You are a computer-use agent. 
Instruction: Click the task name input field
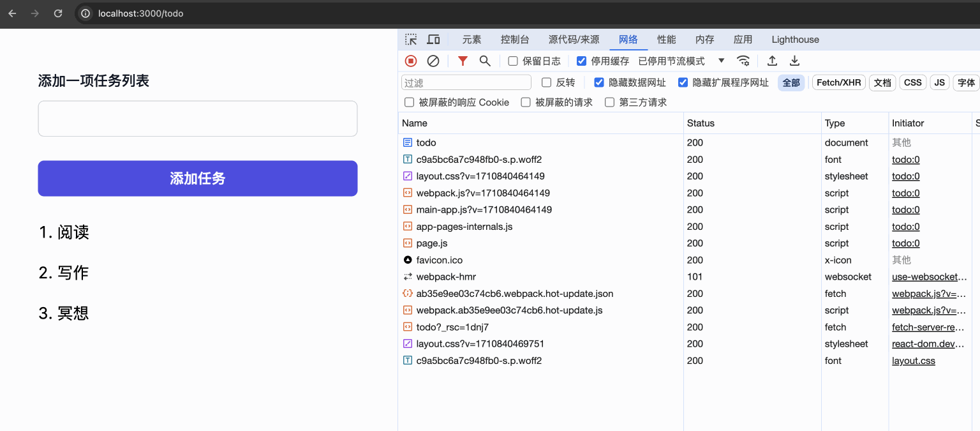(198, 118)
